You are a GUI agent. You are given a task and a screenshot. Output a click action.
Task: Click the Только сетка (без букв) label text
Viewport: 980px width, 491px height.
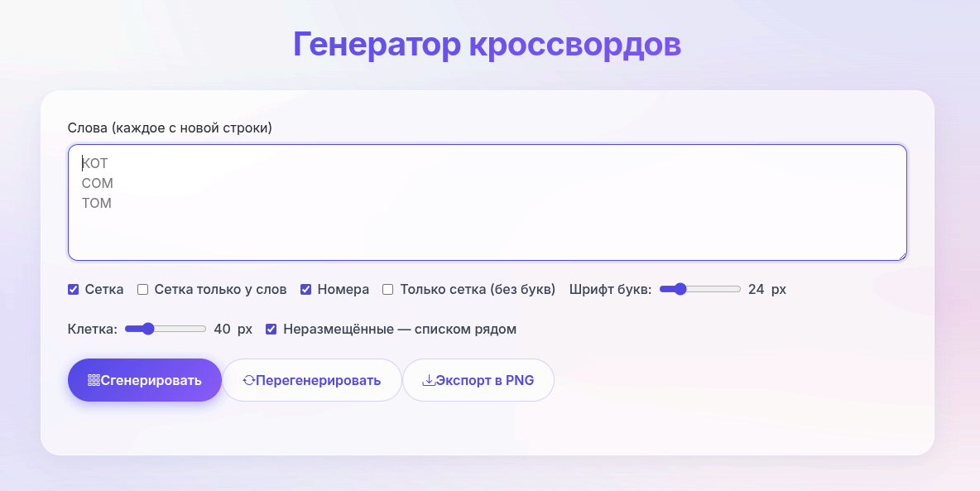[x=478, y=290]
